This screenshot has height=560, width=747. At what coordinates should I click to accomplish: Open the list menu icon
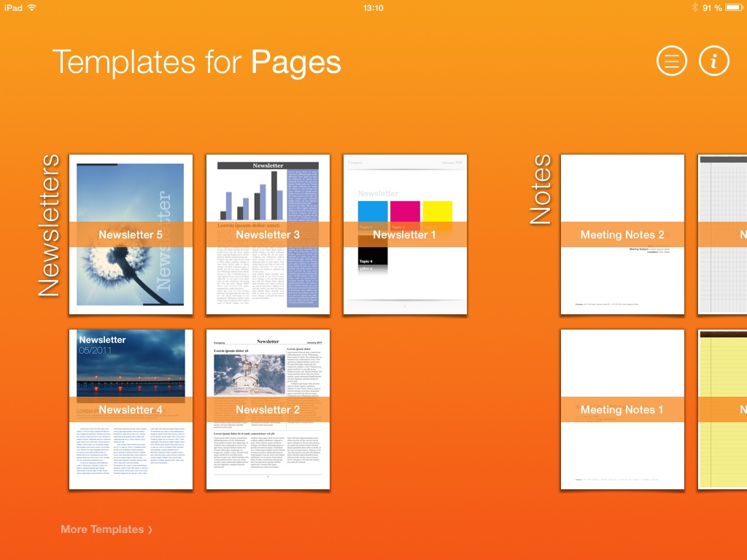[x=672, y=61]
